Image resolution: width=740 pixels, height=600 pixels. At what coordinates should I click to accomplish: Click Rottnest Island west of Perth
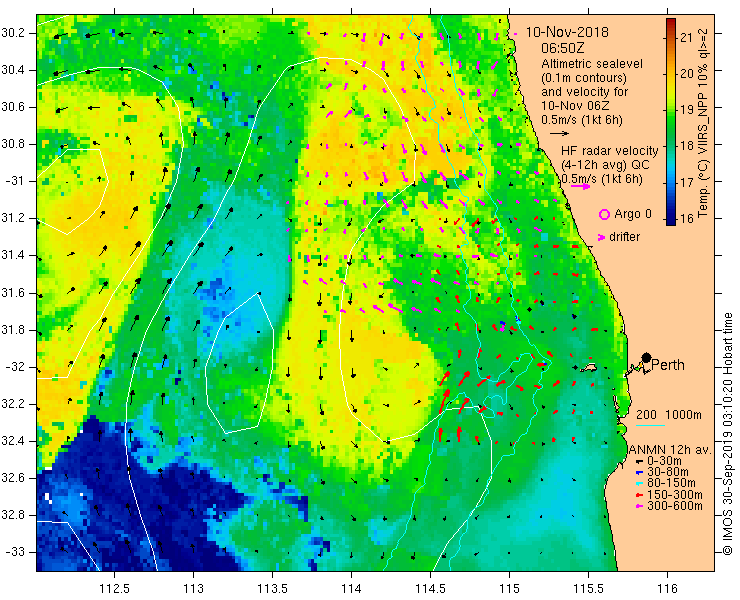[588, 368]
